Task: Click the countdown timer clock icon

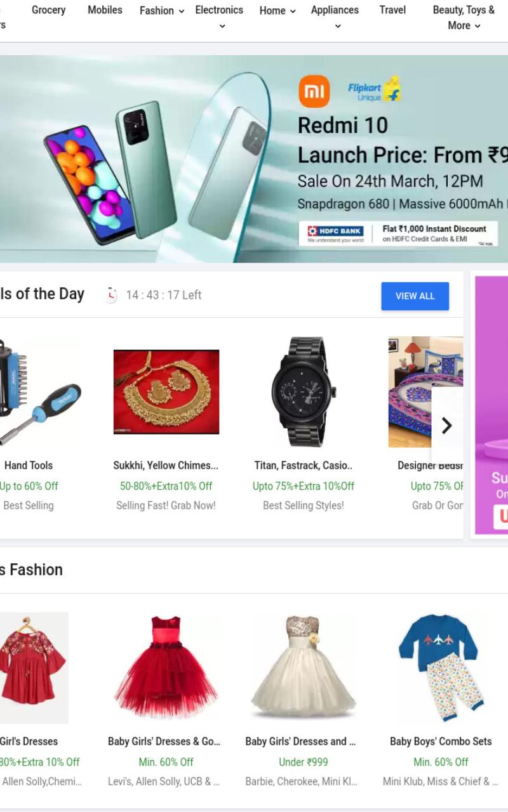Action: pos(111,295)
